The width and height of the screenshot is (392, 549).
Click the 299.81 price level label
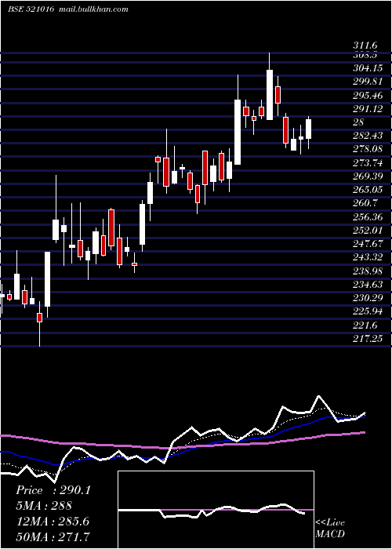point(368,82)
